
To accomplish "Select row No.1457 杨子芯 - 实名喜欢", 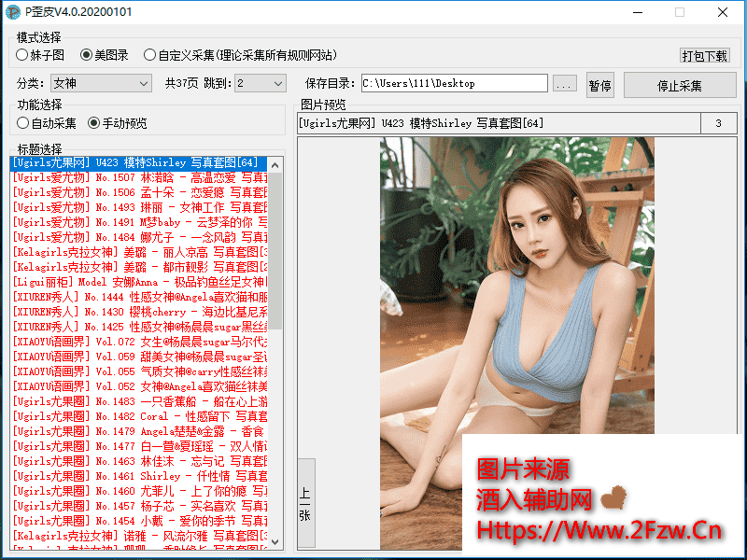I will click(138, 505).
